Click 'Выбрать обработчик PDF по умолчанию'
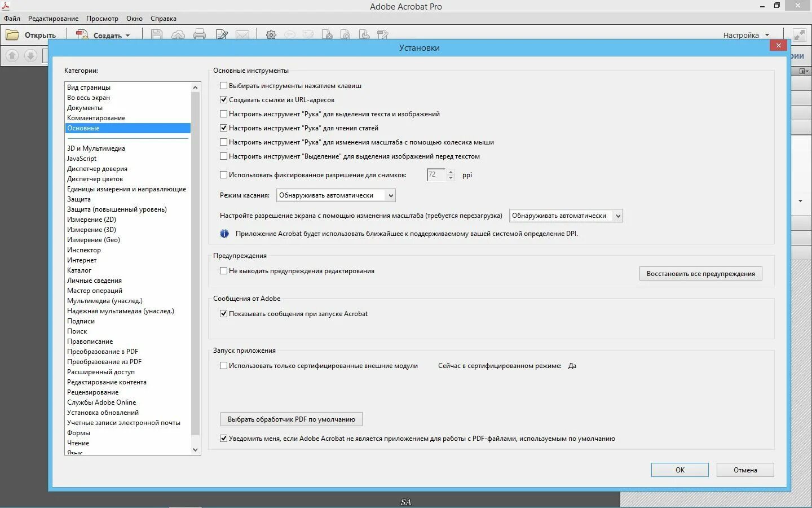The width and height of the screenshot is (812, 508). [x=291, y=419]
